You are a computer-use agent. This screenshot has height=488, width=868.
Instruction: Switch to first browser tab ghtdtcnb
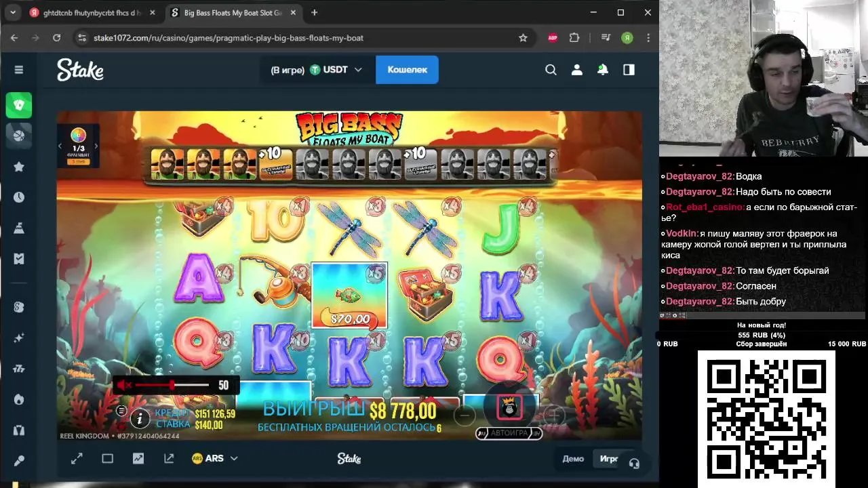pos(92,13)
